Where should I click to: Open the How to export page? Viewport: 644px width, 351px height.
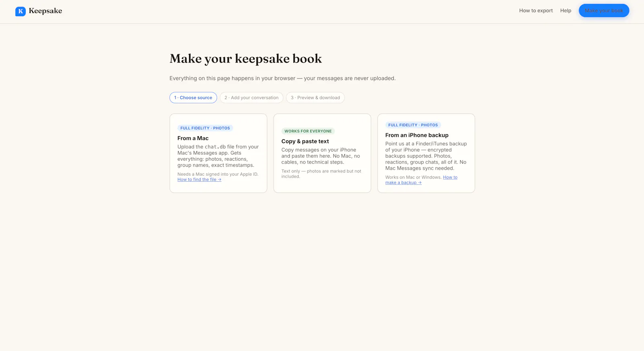(536, 10)
